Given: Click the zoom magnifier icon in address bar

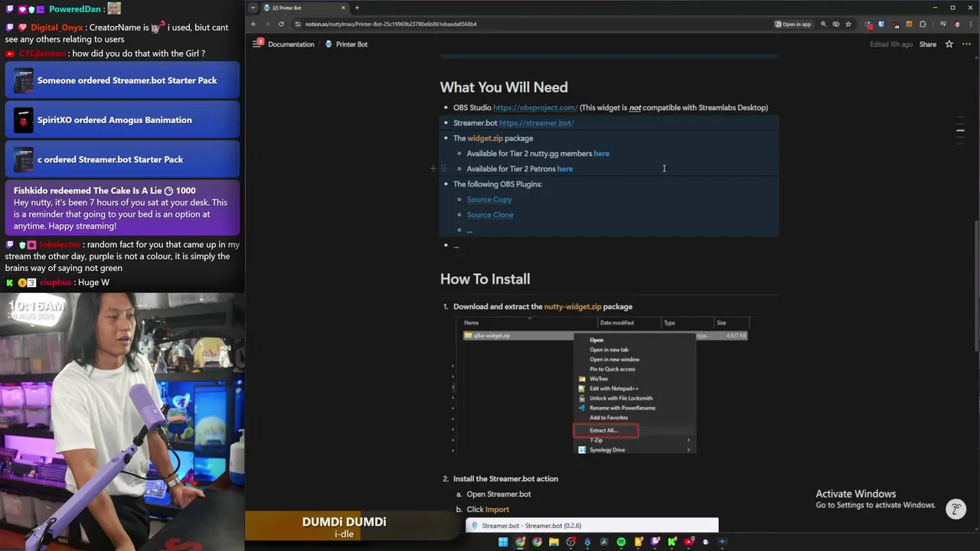Looking at the screenshot, I should click(x=824, y=24).
